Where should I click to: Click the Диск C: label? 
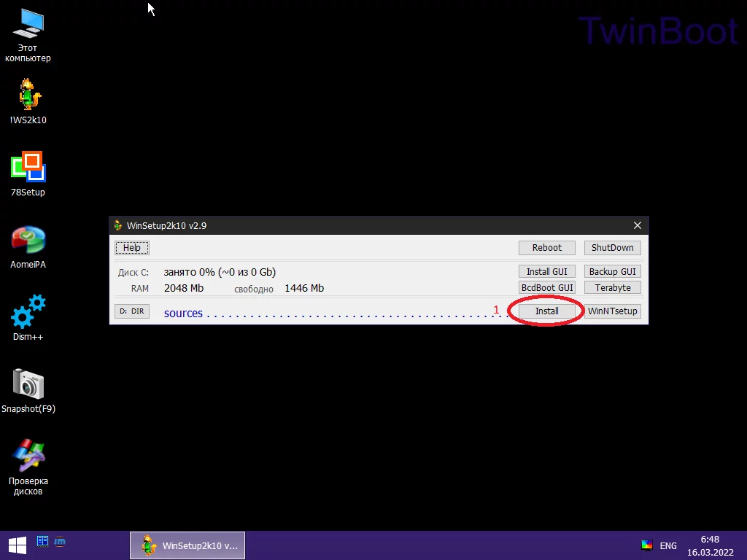pos(133,273)
